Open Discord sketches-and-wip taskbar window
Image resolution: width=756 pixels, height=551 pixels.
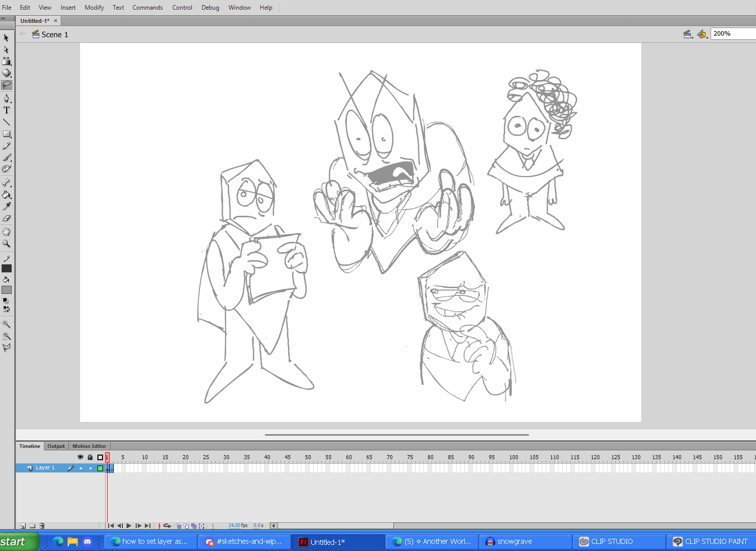pyautogui.click(x=244, y=541)
